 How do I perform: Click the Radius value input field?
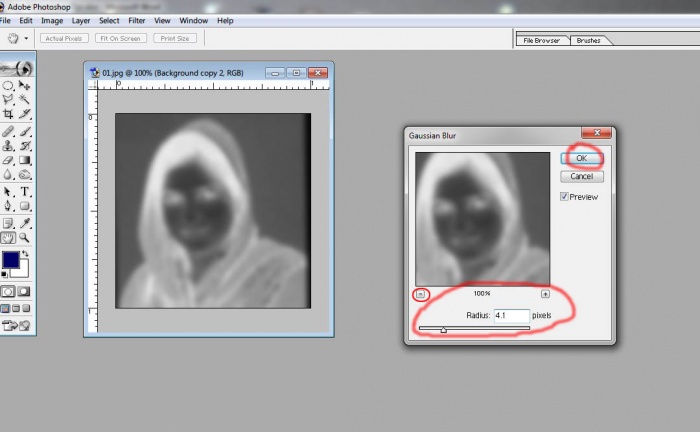(511, 315)
